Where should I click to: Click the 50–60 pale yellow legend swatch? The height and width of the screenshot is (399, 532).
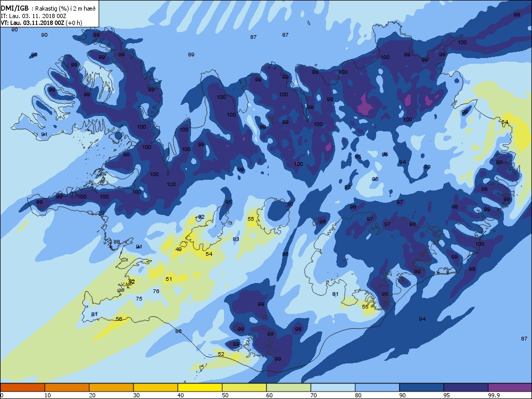(x=244, y=387)
